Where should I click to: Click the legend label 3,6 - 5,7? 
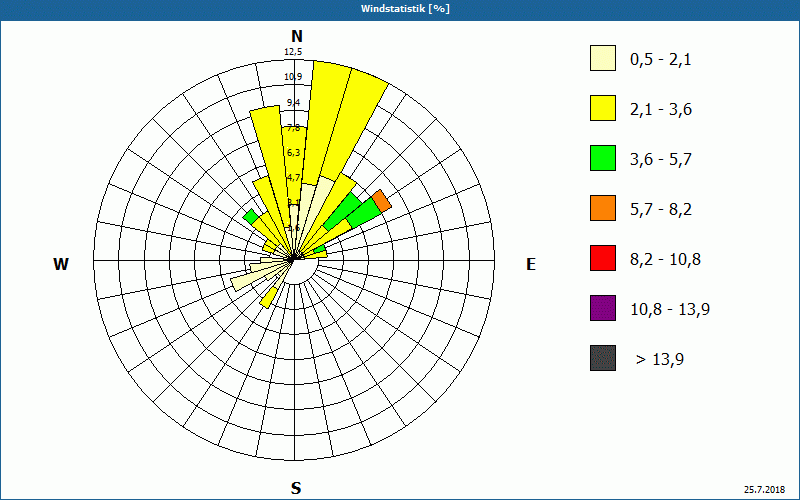tap(661, 160)
